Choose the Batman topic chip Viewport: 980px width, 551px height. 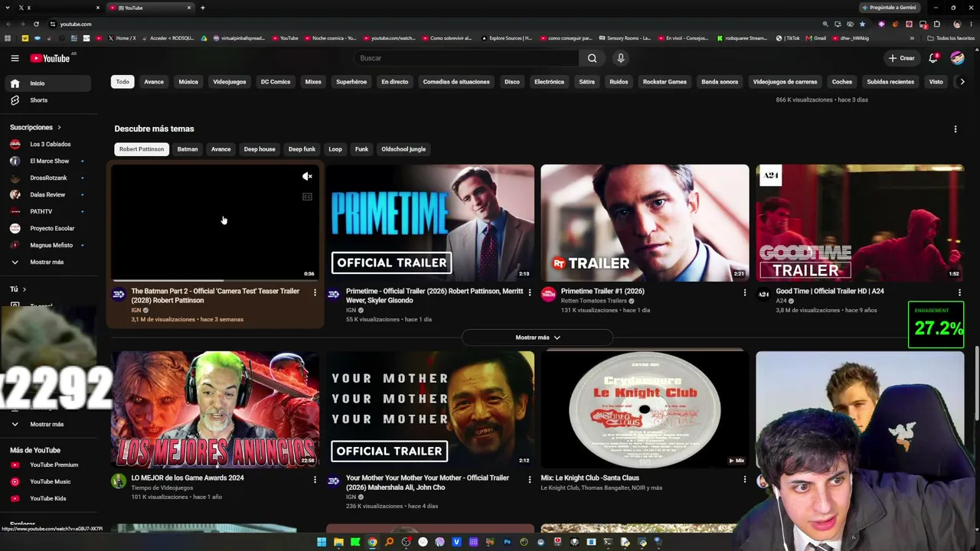pos(188,149)
